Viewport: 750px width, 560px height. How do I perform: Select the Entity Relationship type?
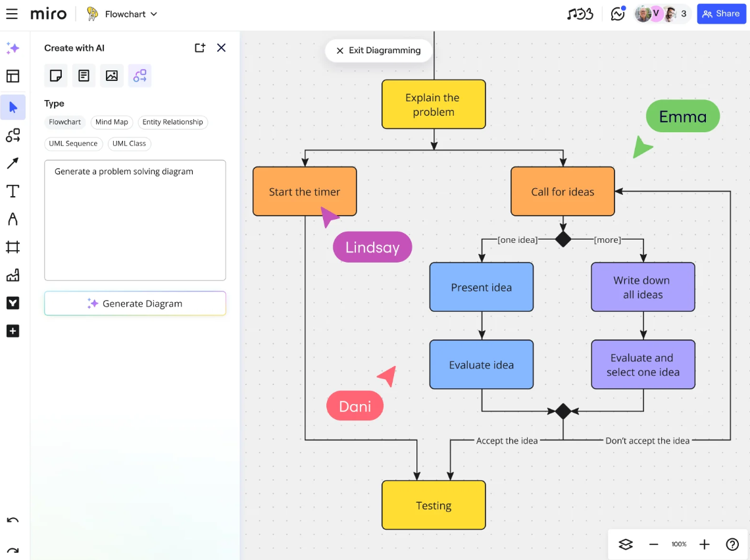pyautogui.click(x=172, y=122)
